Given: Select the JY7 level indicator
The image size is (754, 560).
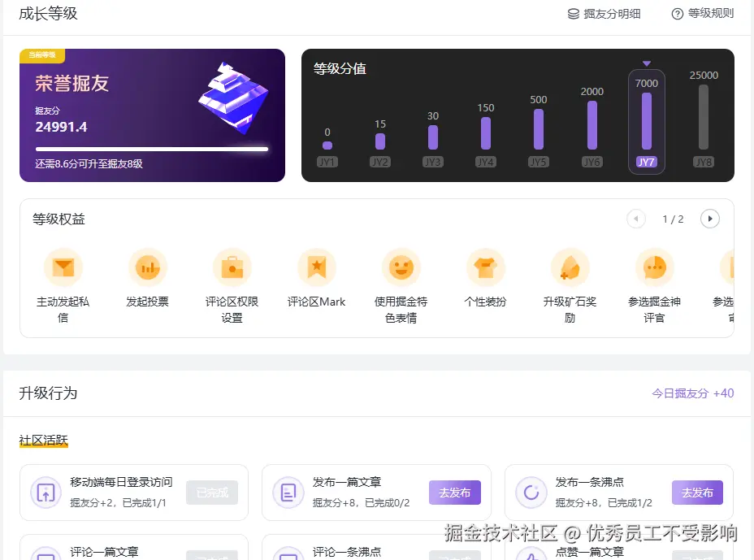Looking at the screenshot, I should [645, 161].
